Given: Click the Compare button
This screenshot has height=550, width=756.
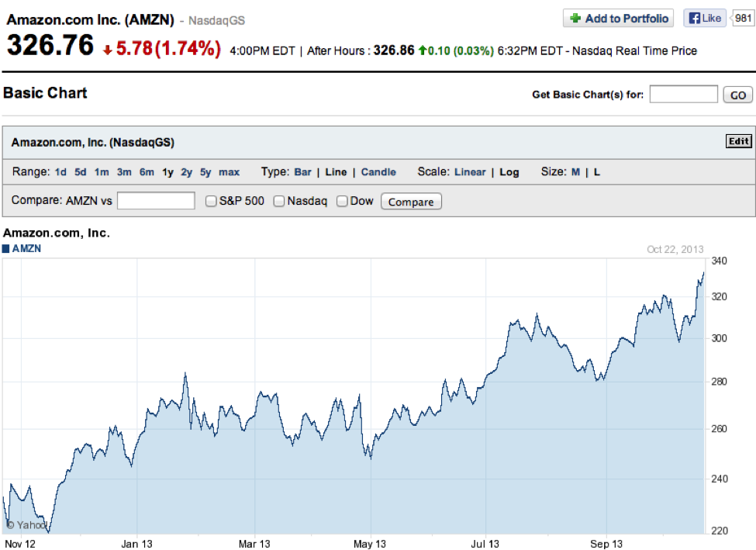Looking at the screenshot, I should 411,202.
